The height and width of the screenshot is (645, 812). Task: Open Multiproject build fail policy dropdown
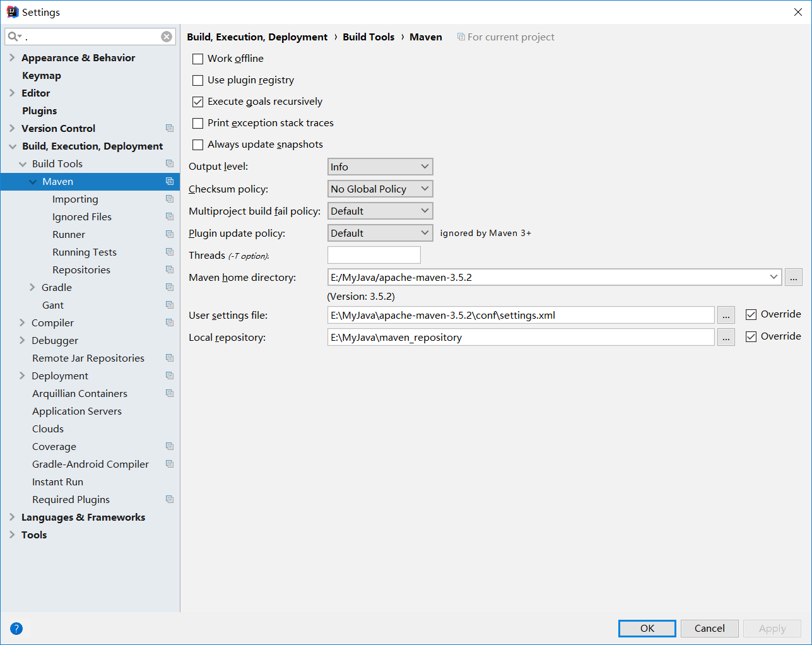point(380,211)
